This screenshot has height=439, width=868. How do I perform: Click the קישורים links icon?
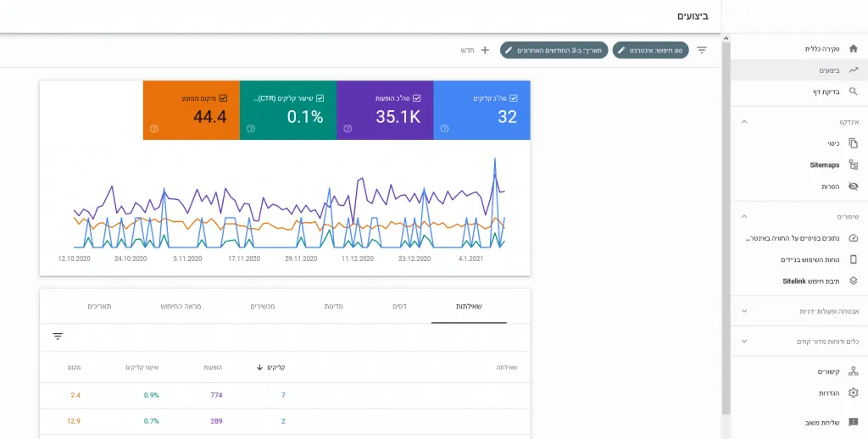coord(853,371)
